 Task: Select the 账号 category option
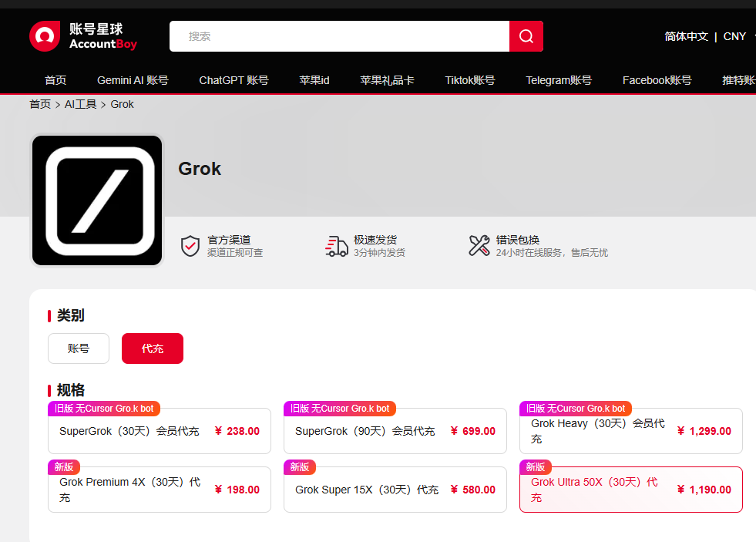(x=79, y=348)
